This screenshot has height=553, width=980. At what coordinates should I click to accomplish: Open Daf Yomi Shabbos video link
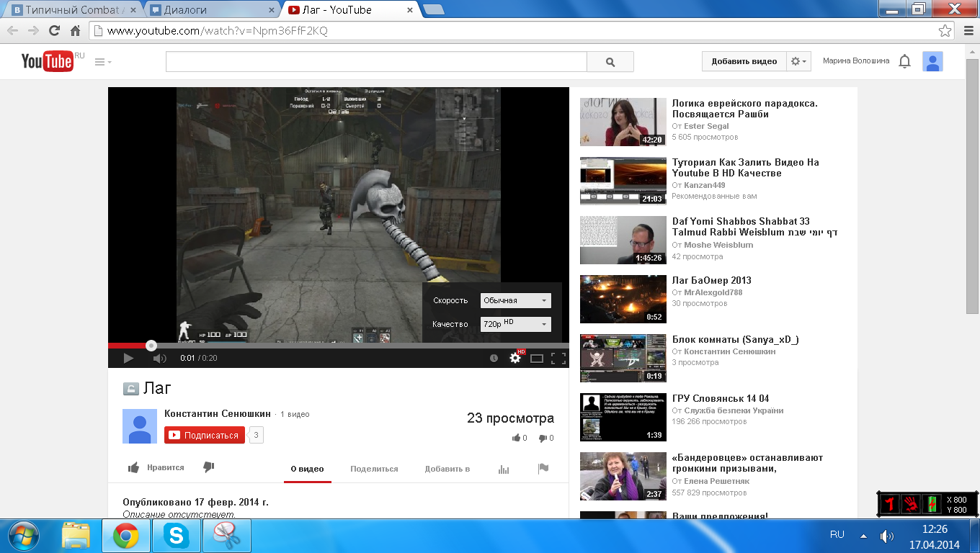754,227
